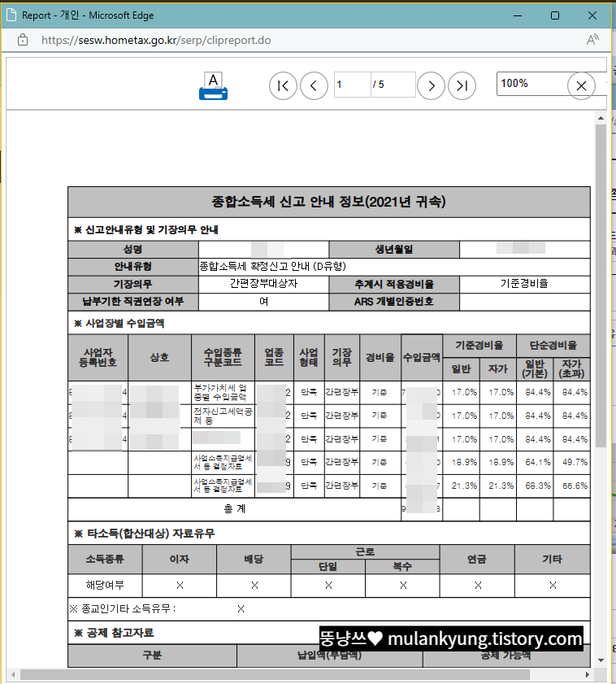Go to next report page
Screen dimensions: 616x684
tap(431, 86)
